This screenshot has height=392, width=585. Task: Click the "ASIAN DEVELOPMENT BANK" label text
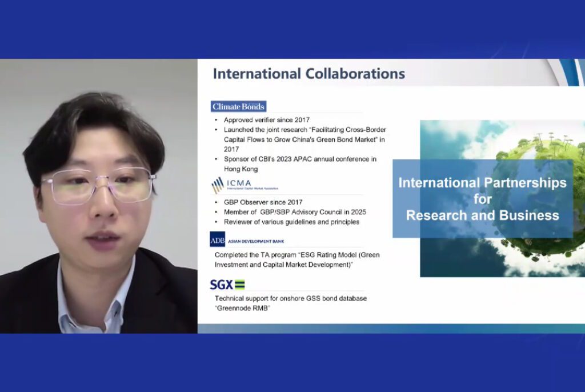pos(256,242)
